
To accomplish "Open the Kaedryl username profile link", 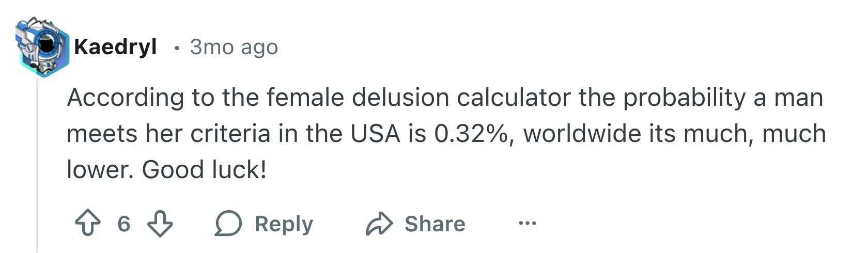I will [115, 47].
